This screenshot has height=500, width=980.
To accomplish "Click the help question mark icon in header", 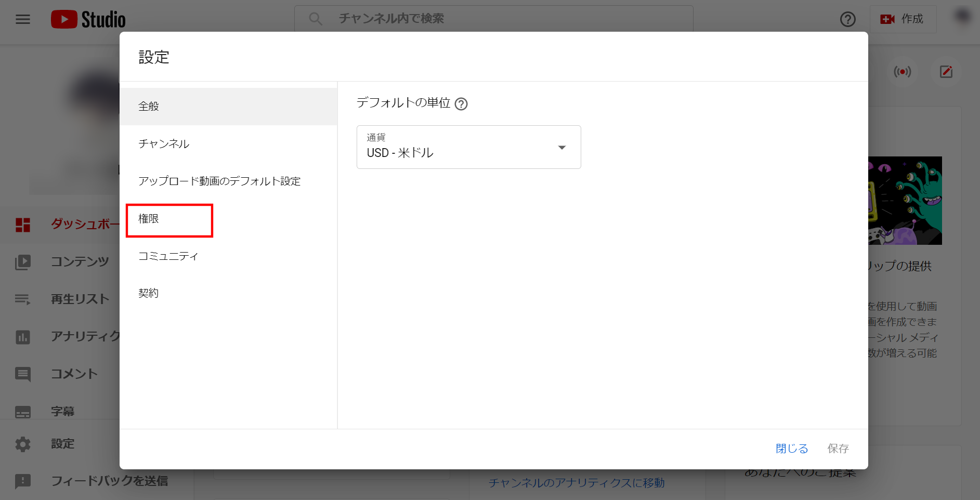I will [847, 19].
